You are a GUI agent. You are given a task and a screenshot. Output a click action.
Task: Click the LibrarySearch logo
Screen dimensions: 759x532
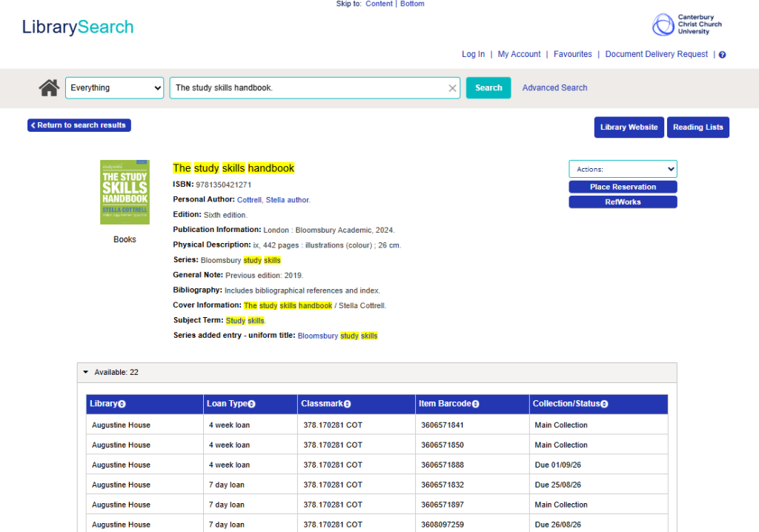[x=78, y=27]
